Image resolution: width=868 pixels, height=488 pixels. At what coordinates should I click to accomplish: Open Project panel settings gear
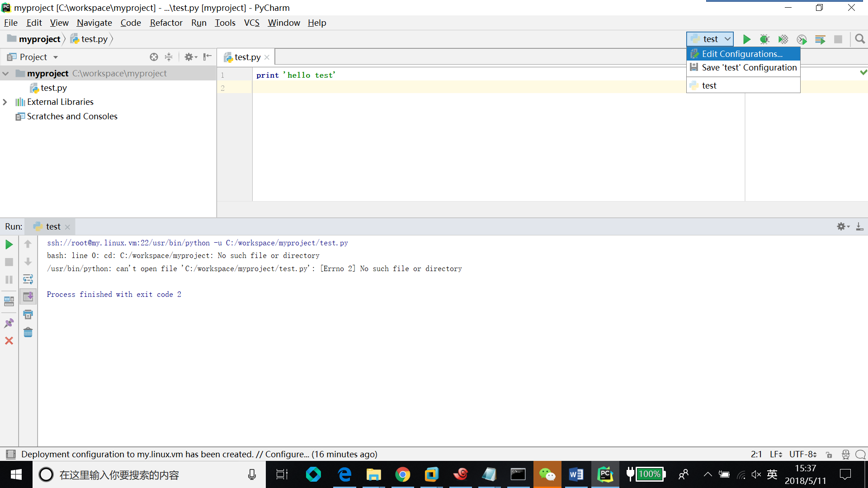point(191,57)
